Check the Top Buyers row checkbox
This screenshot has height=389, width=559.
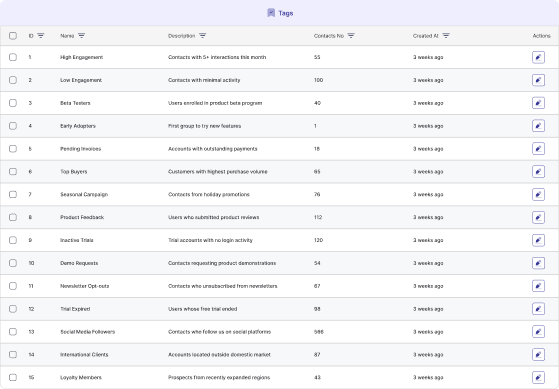(x=13, y=172)
